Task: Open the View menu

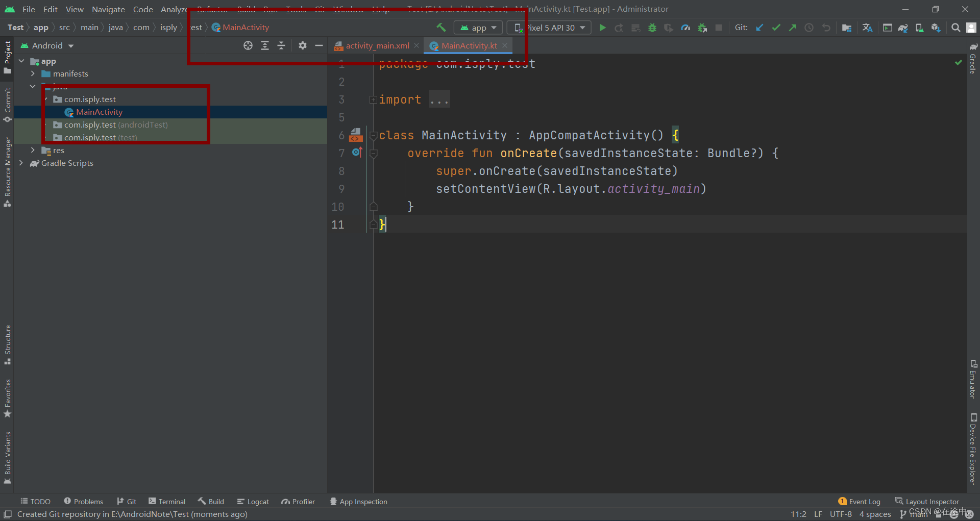Action: 75,9
